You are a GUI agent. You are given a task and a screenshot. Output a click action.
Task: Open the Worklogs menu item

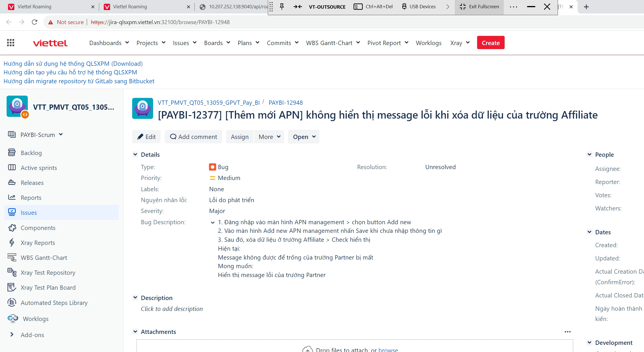(428, 43)
